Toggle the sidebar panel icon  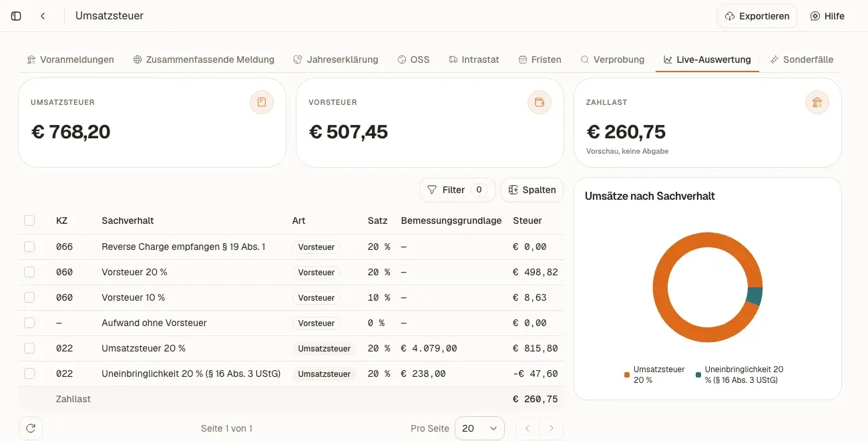[17, 16]
